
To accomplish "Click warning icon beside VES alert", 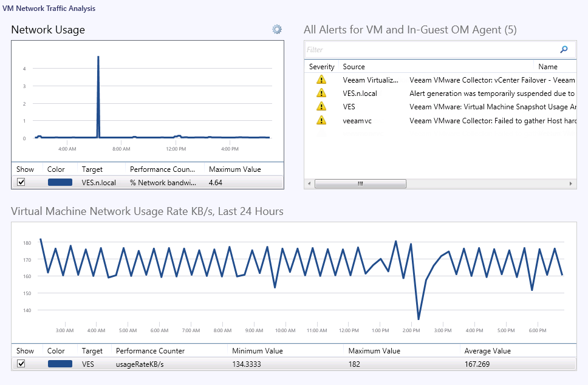I will point(321,106).
